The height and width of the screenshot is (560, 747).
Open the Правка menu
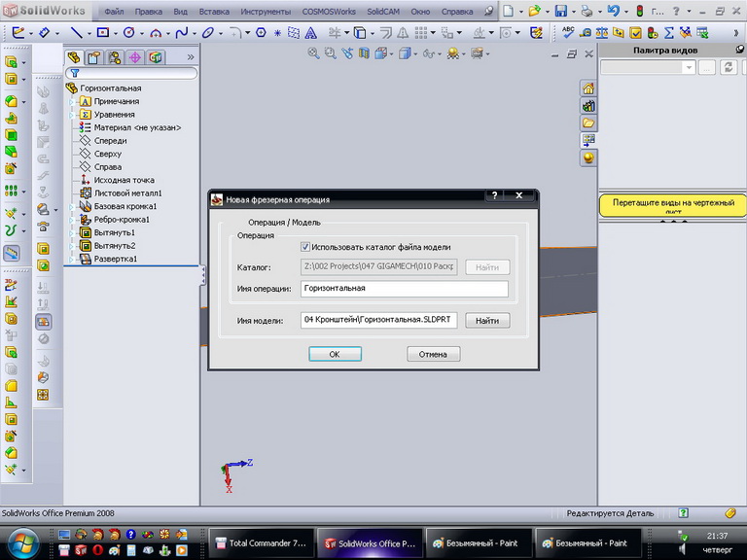coord(148,12)
